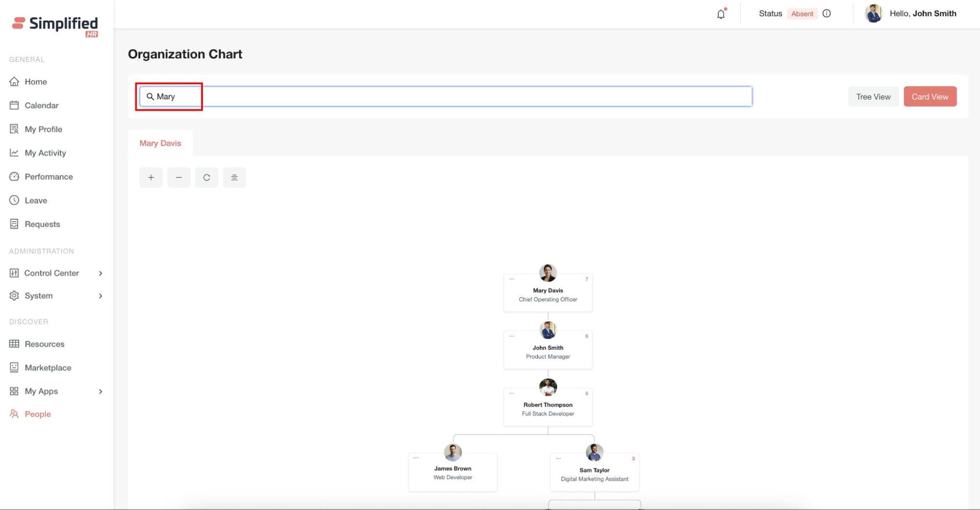The width and height of the screenshot is (980, 510).
Task: Click the Absent status badge
Action: click(x=802, y=14)
